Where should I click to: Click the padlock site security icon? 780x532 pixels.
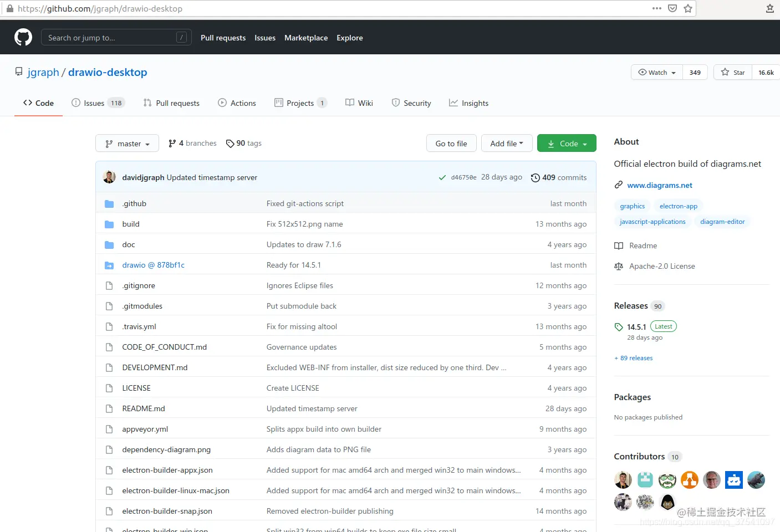9,8
